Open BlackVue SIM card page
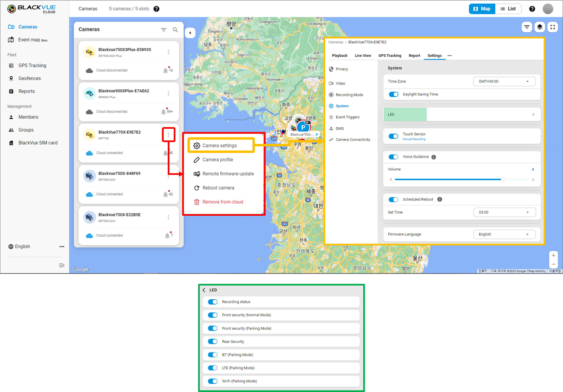 [33, 143]
